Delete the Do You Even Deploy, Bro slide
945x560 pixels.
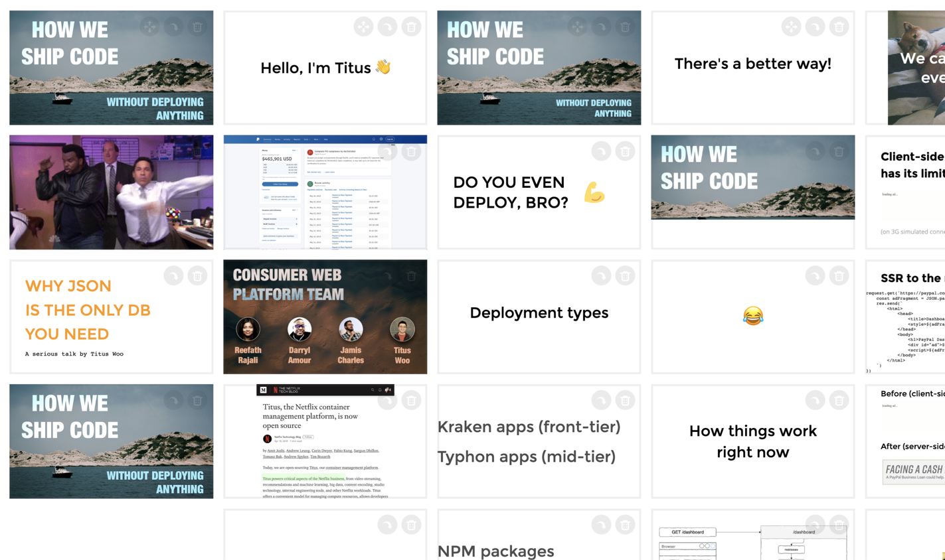(625, 151)
